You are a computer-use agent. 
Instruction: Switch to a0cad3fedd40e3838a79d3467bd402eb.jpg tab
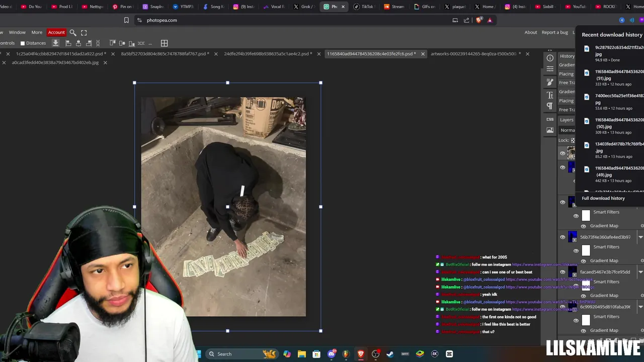(x=55, y=63)
